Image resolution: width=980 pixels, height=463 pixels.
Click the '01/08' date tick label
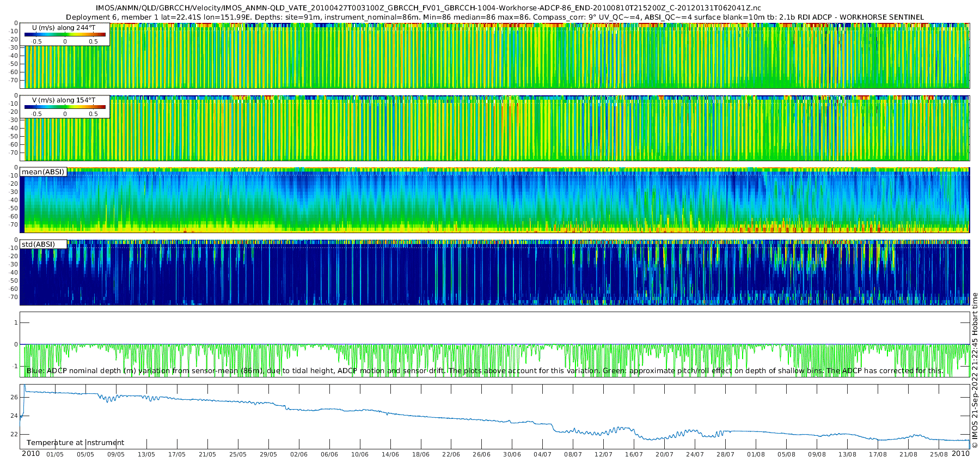pyautogui.click(x=756, y=454)
